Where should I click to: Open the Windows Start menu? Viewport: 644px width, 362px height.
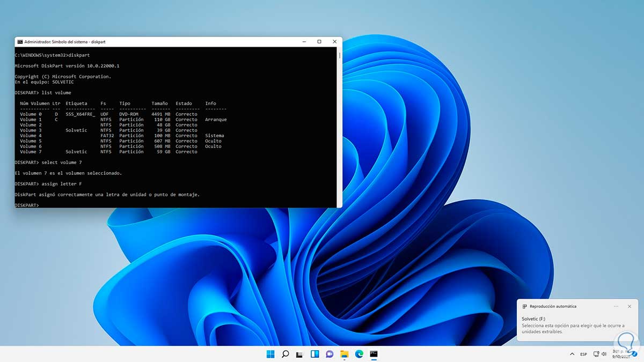pyautogui.click(x=270, y=354)
